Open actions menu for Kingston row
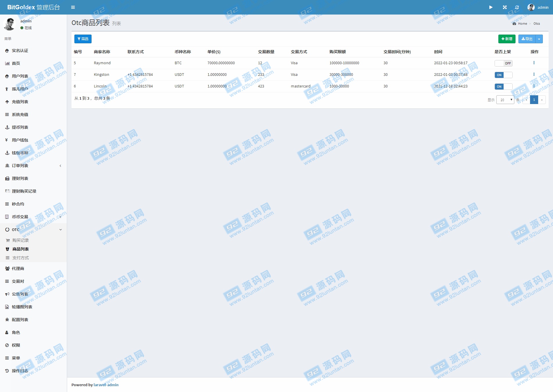Viewport: 553px width, 392px height. pyautogui.click(x=534, y=74)
